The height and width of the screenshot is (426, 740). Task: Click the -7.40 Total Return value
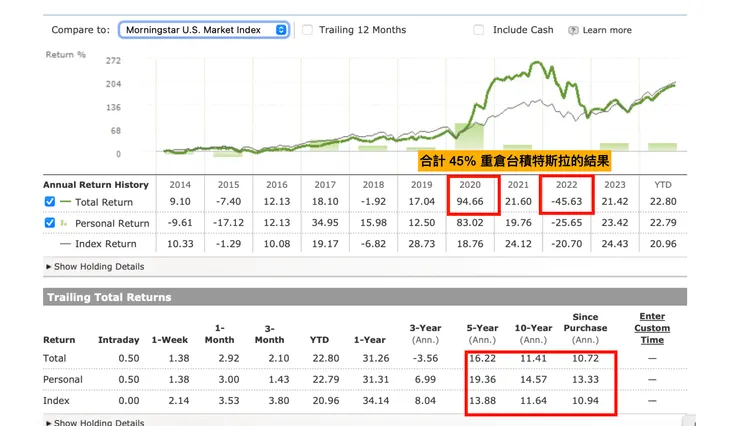(x=228, y=201)
